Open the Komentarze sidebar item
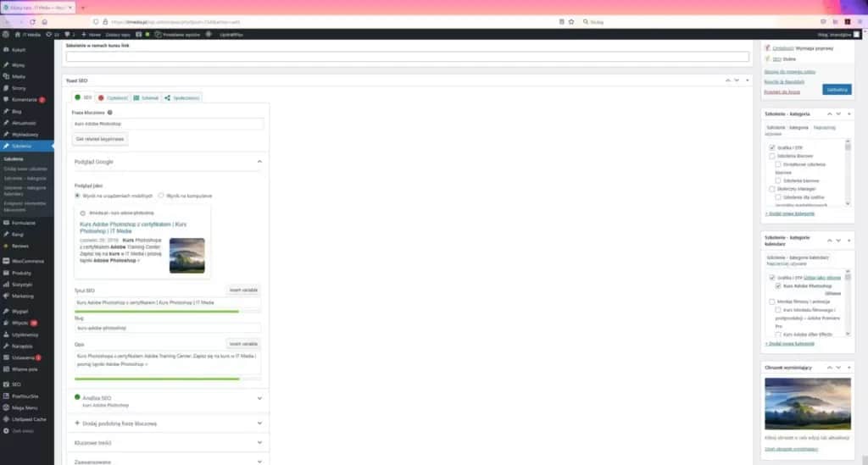 pos(25,99)
